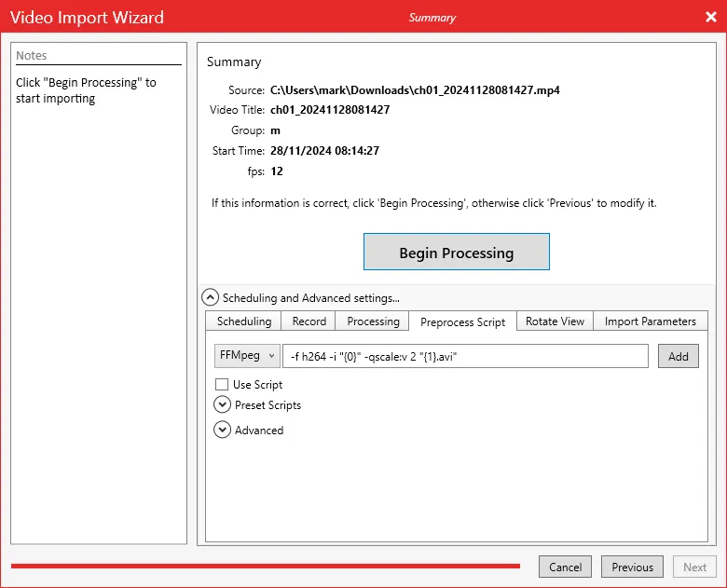This screenshot has width=727, height=588.
Task: Go back with the Previous button
Action: [632, 567]
